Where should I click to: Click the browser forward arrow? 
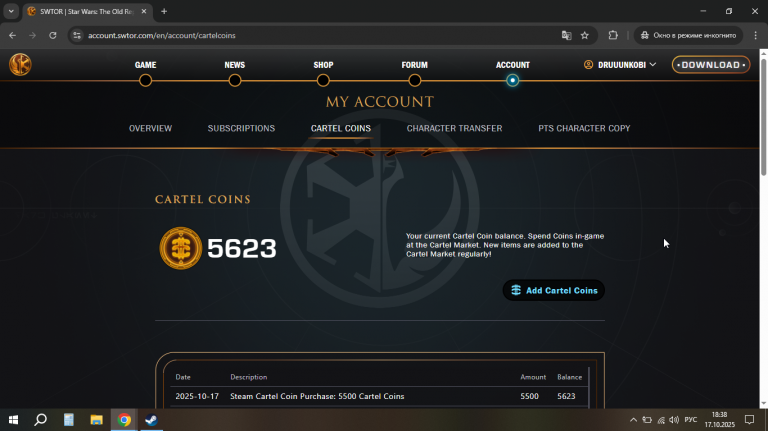[32, 35]
